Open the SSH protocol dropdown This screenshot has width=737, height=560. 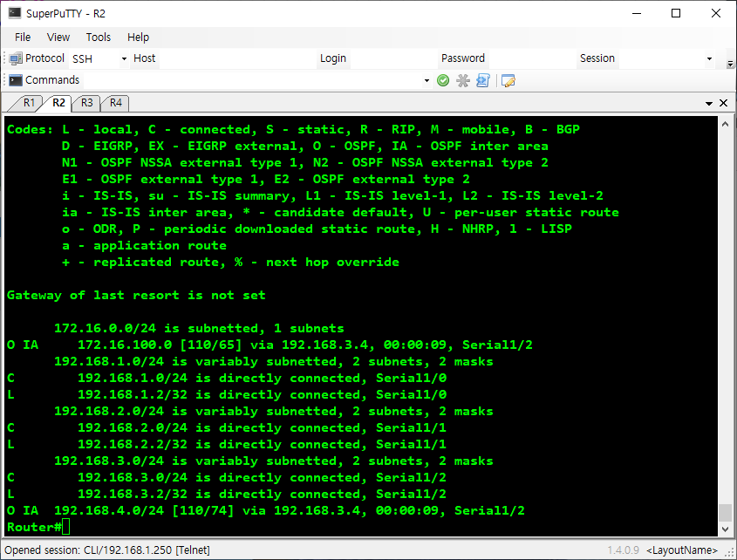click(x=124, y=58)
